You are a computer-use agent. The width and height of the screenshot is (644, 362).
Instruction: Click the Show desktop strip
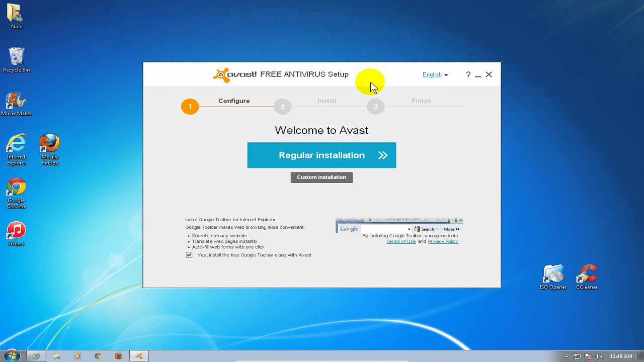(640, 356)
